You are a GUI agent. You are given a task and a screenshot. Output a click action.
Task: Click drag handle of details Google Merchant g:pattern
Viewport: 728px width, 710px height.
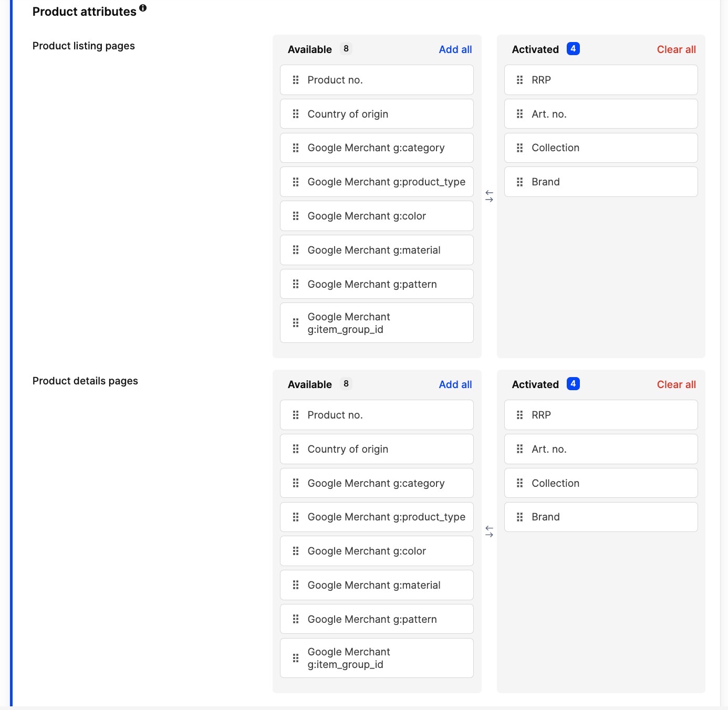click(296, 619)
